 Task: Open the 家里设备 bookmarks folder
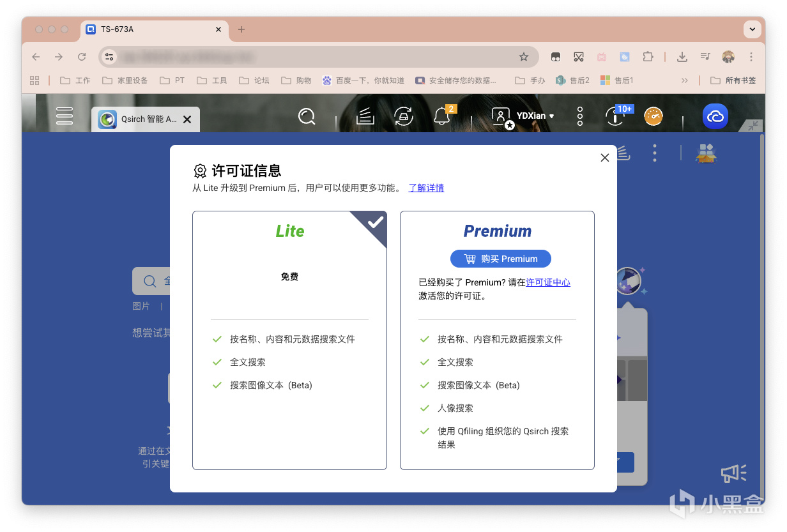[x=125, y=80]
